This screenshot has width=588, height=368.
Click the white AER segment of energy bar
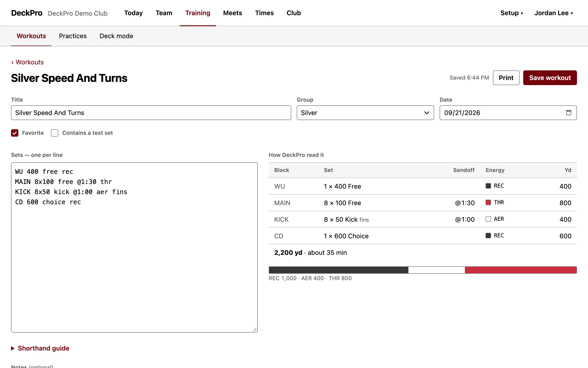pos(437,270)
